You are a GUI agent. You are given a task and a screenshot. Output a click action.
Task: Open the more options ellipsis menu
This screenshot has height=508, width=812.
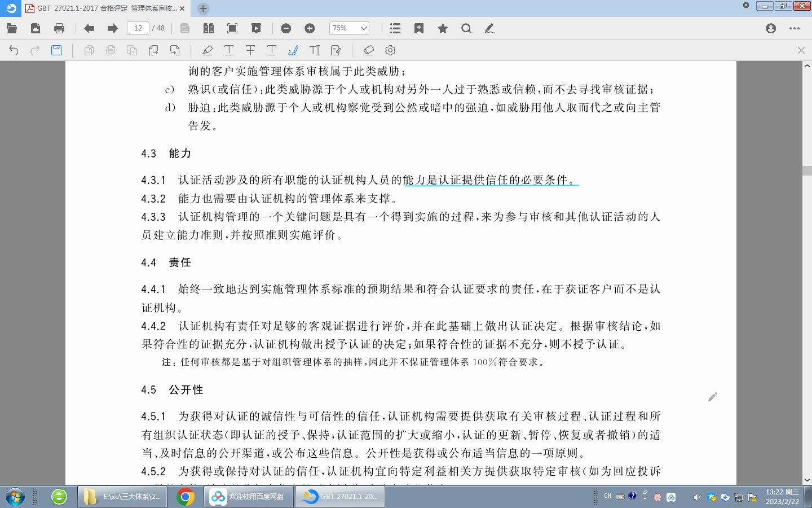pos(795,28)
